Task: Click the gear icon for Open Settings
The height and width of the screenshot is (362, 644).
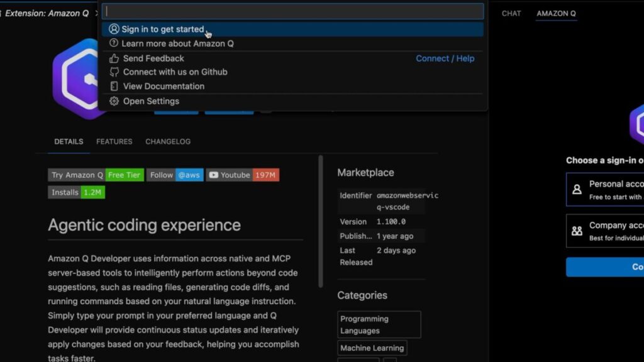Action: coord(114,101)
